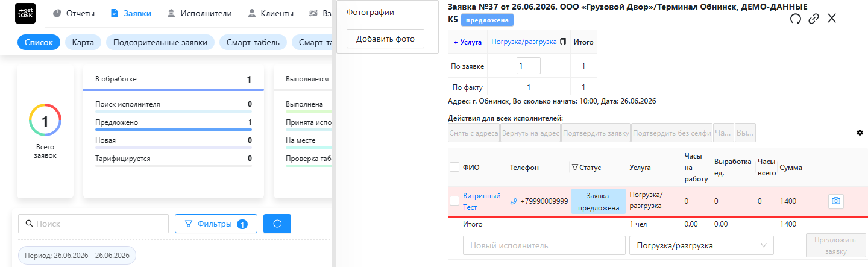Viewport: 868px width, 267px height.
Task: Switch to the Карта view
Action: pos(83,42)
